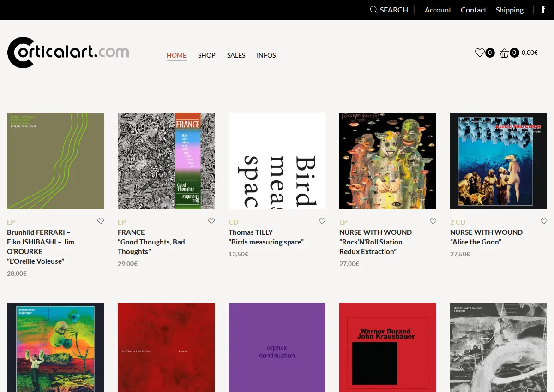Visit the Facebook page icon
This screenshot has height=392, width=554.
click(x=543, y=10)
